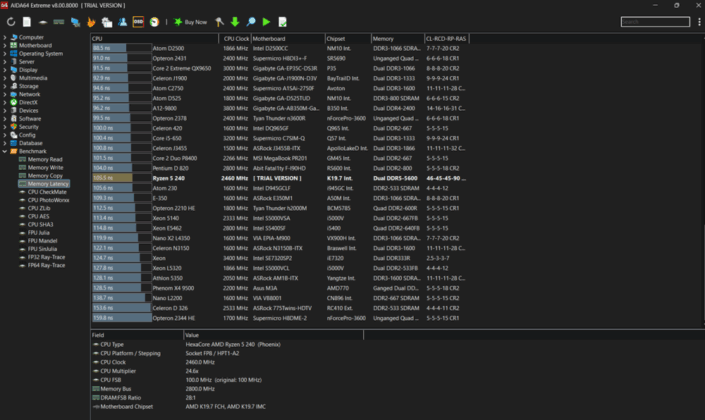The height and width of the screenshot is (420, 705).
Task: Expand the Network tree node
Action: (5, 94)
